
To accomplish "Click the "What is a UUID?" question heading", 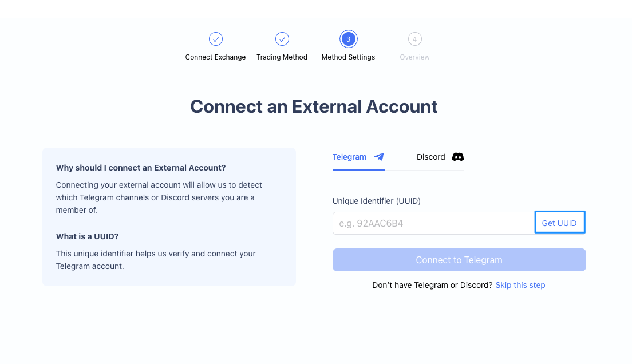I will 87,236.
